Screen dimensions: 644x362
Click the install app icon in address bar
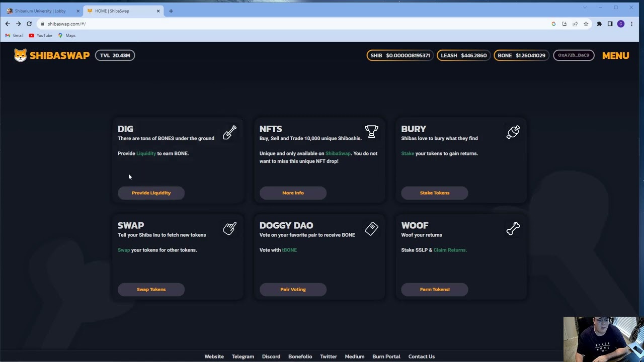564,24
